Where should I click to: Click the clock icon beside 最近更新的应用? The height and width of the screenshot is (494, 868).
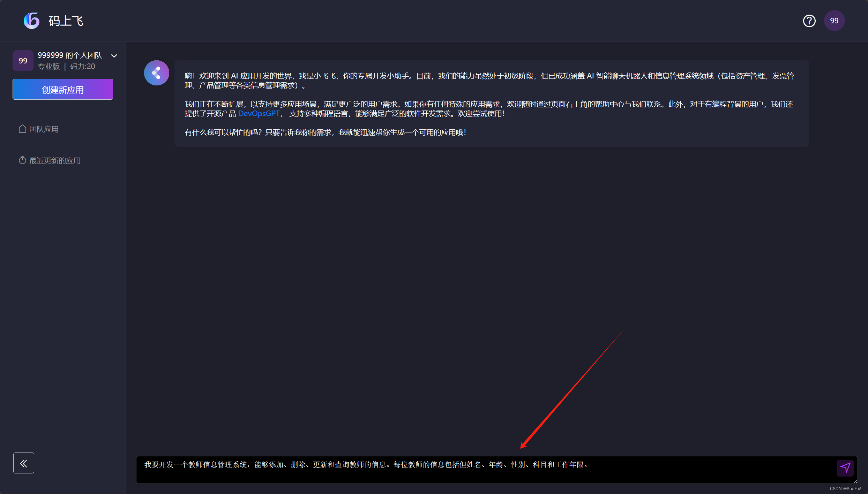(22, 160)
